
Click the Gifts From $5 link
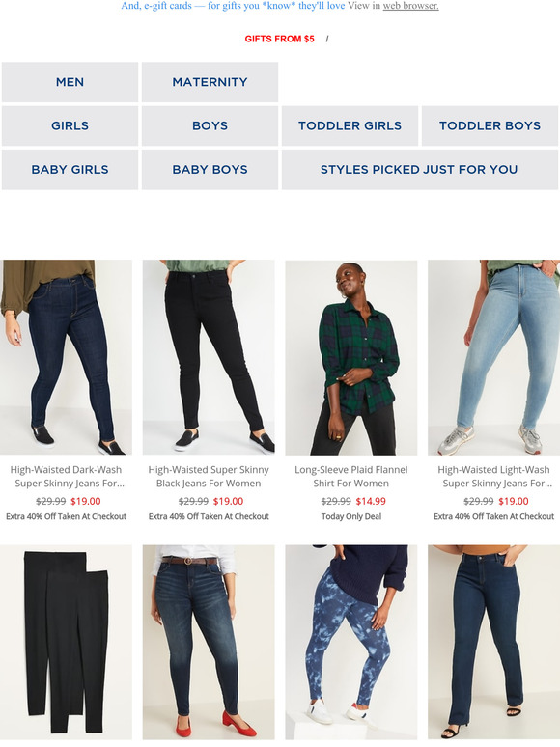coord(280,39)
